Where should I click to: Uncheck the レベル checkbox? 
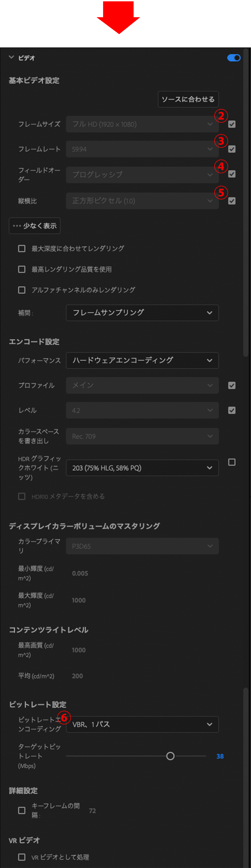click(x=232, y=410)
